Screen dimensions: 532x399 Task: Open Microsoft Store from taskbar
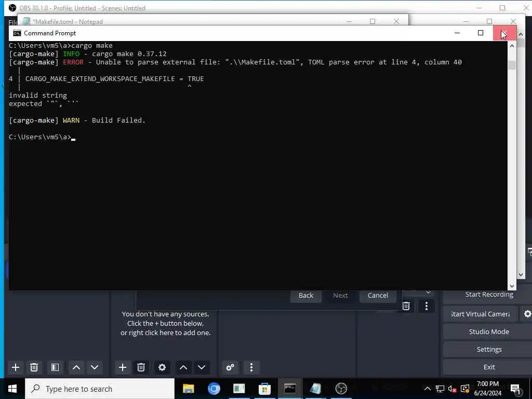pyautogui.click(x=264, y=389)
